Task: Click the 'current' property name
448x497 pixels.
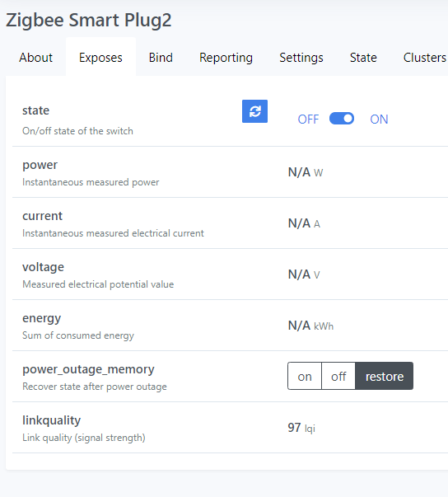Action: tap(43, 216)
